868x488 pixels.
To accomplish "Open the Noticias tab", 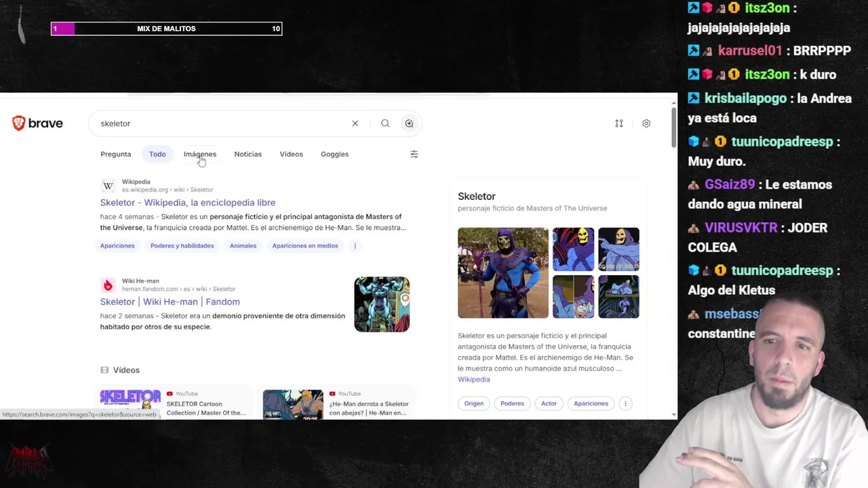I will 248,154.
